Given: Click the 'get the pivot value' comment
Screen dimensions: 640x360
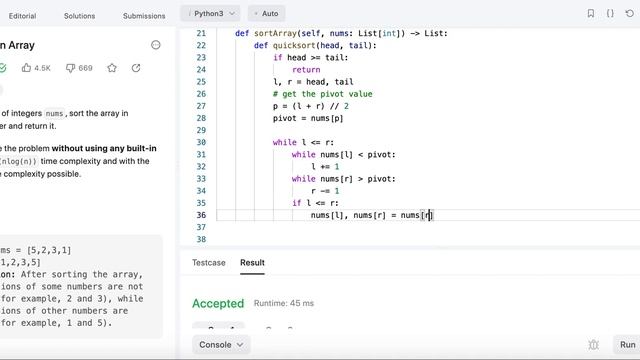Looking at the screenshot, I should pos(322,94).
